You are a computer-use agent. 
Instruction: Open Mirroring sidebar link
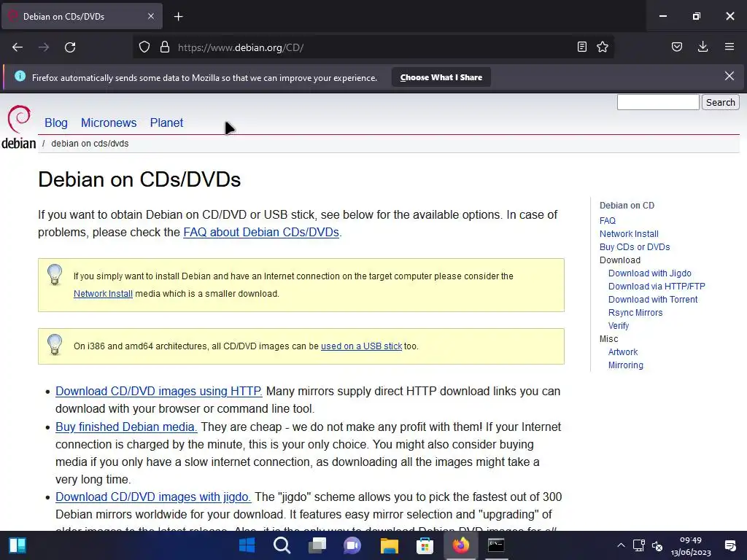point(625,365)
